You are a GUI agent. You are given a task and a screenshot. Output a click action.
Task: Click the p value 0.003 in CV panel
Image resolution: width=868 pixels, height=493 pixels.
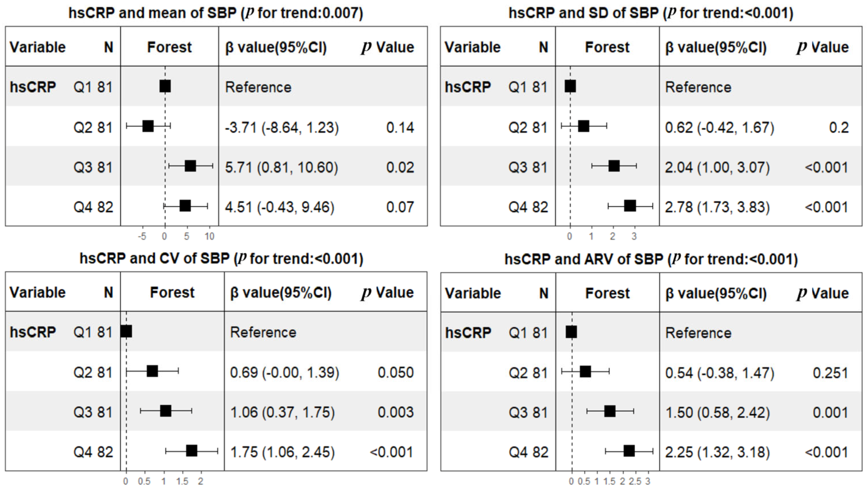point(395,412)
